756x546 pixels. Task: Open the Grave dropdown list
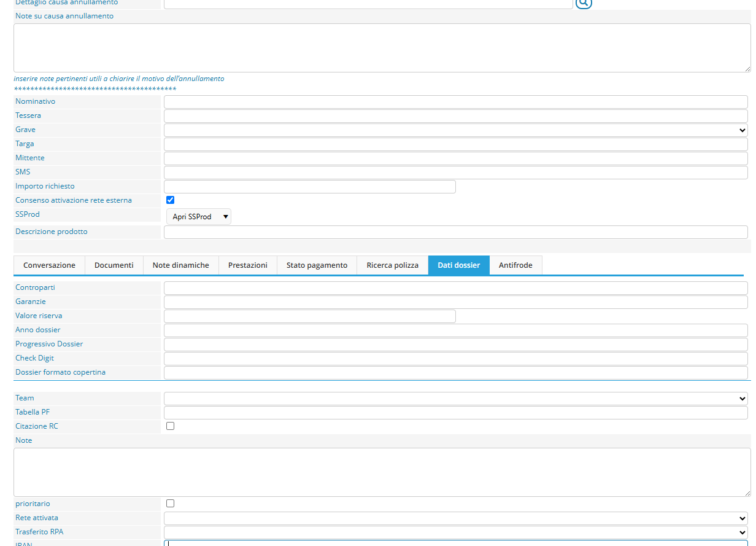point(455,130)
